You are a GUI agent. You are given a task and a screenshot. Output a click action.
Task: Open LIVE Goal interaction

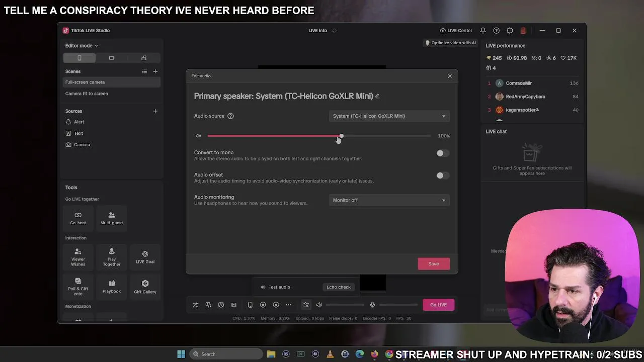tap(145, 257)
